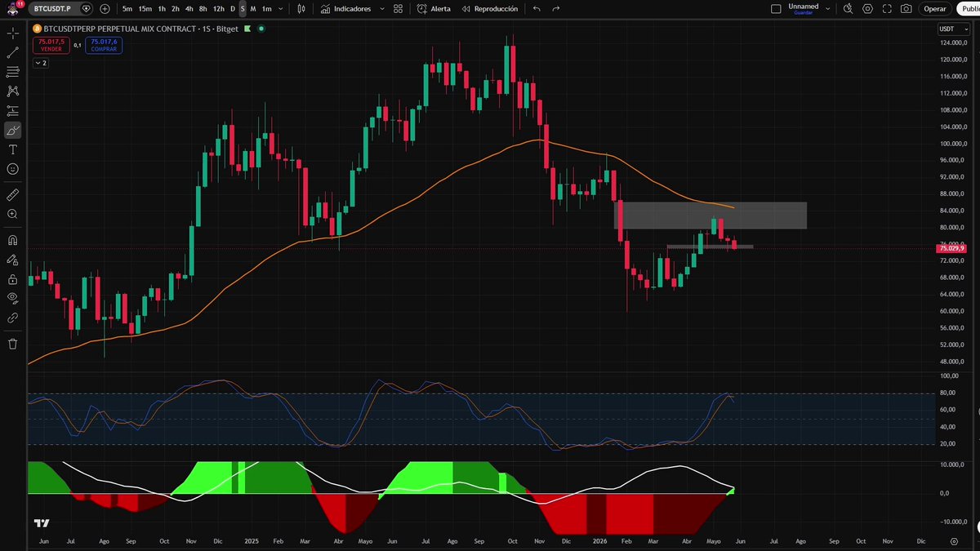Select the brush drawing tool
980x551 pixels.
coord(13,131)
